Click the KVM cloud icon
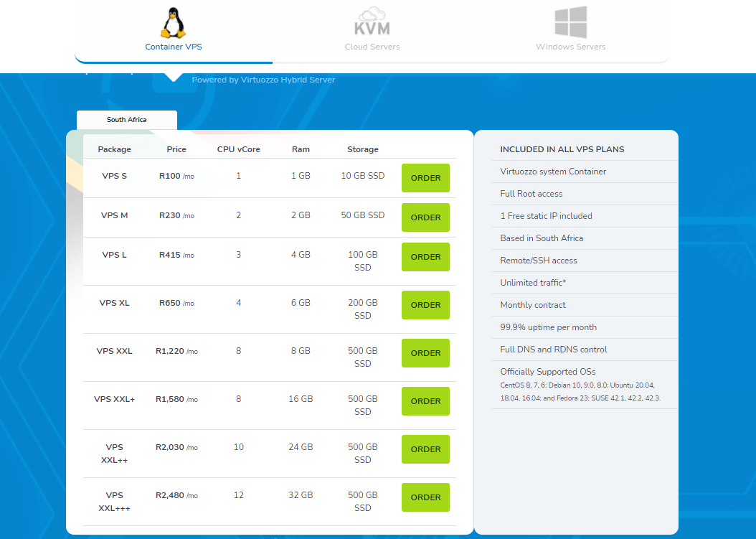The height and width of the screenshot is (539, 756). 372,22
